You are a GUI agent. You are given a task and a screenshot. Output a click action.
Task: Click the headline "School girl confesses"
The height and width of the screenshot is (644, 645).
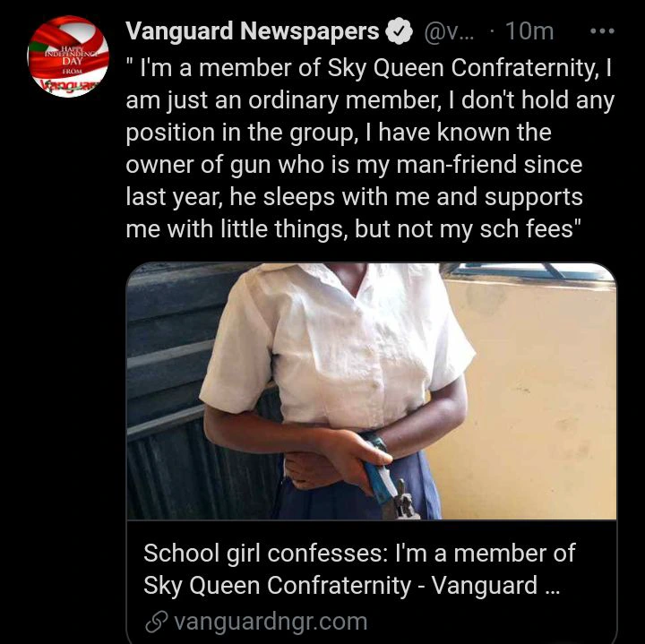tap(265, 554)
